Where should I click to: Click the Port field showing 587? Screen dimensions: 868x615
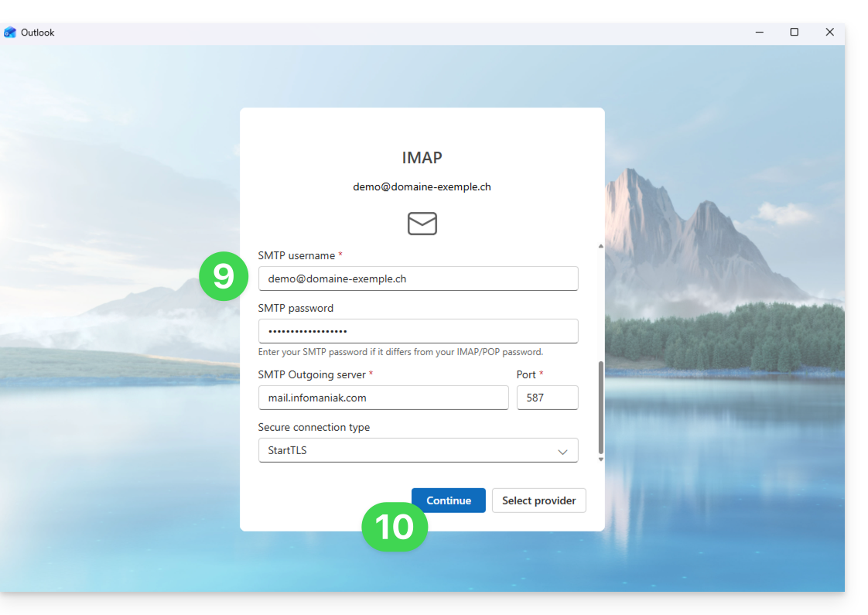pos(547,398)
